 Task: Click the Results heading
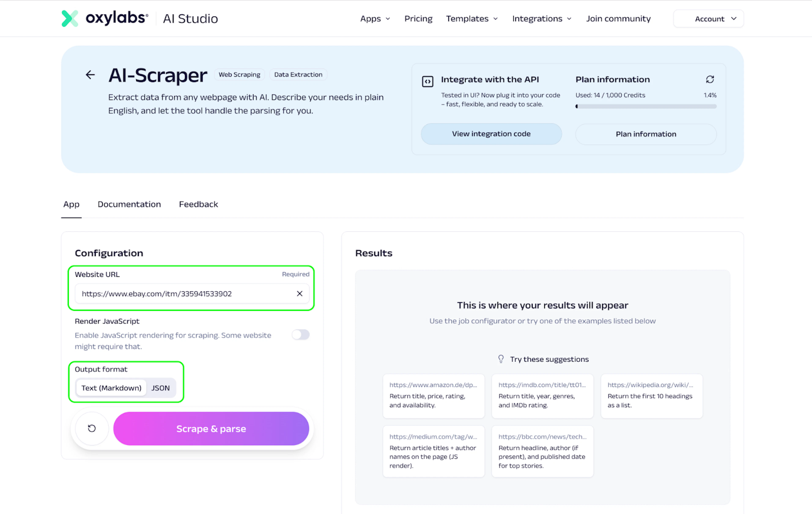click(374, 253)
